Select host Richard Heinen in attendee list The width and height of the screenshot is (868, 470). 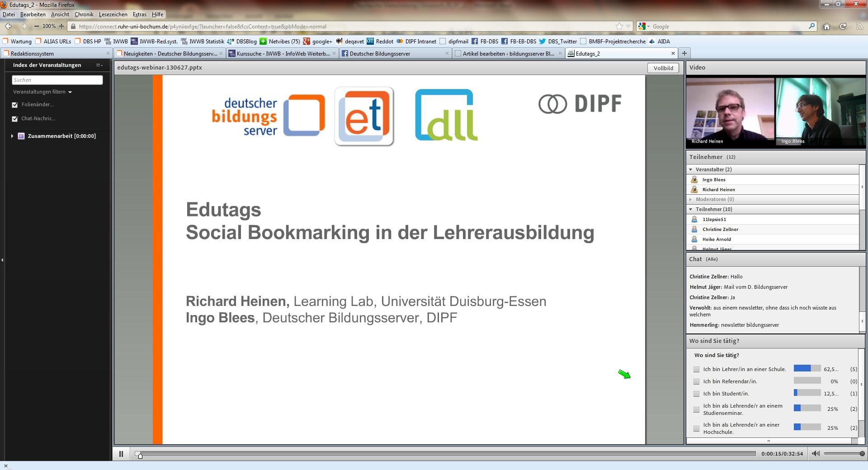773,189
